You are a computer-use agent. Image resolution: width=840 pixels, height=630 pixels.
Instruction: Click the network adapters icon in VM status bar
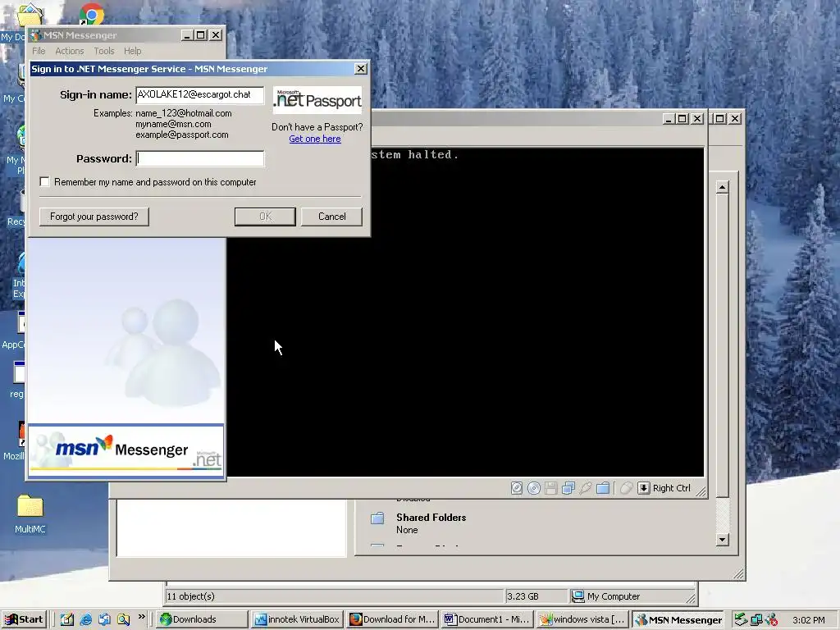(568, 488)
